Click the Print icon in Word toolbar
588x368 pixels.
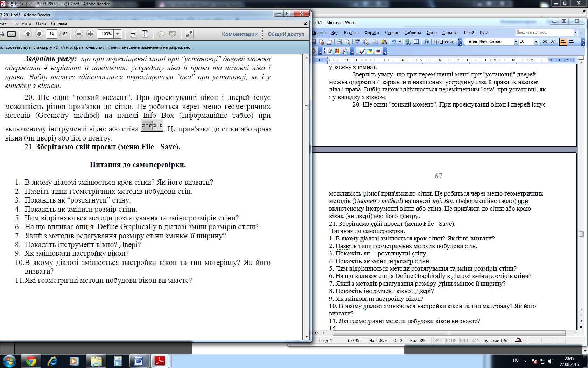tap(339, 42)
